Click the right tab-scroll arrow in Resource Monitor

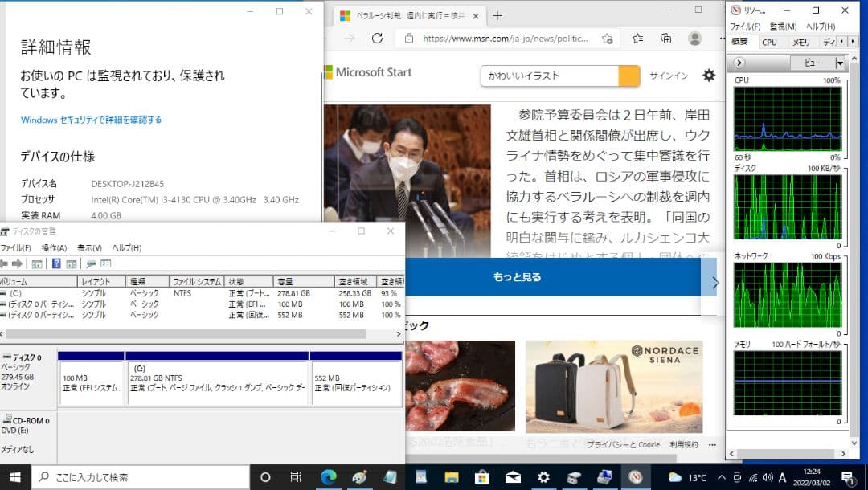click(x=853, y=42)
